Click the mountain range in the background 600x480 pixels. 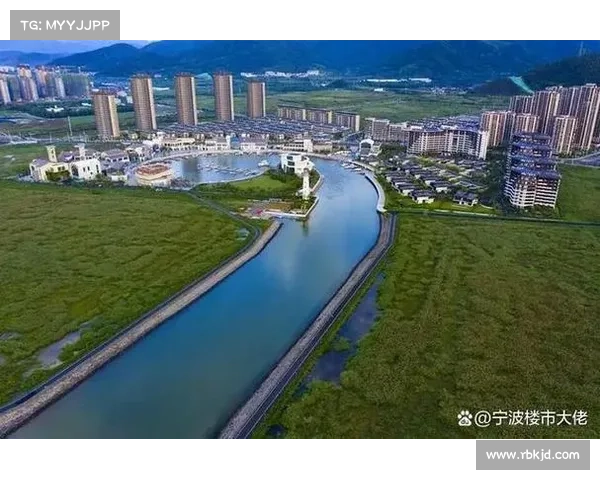click(300, 58)
